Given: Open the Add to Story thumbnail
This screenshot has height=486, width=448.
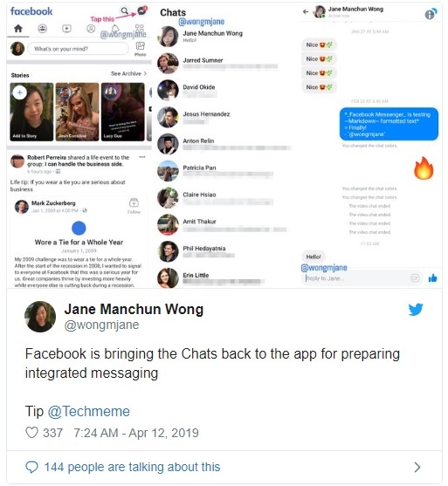Looking at the screenshot, I should tap(31, 112).
